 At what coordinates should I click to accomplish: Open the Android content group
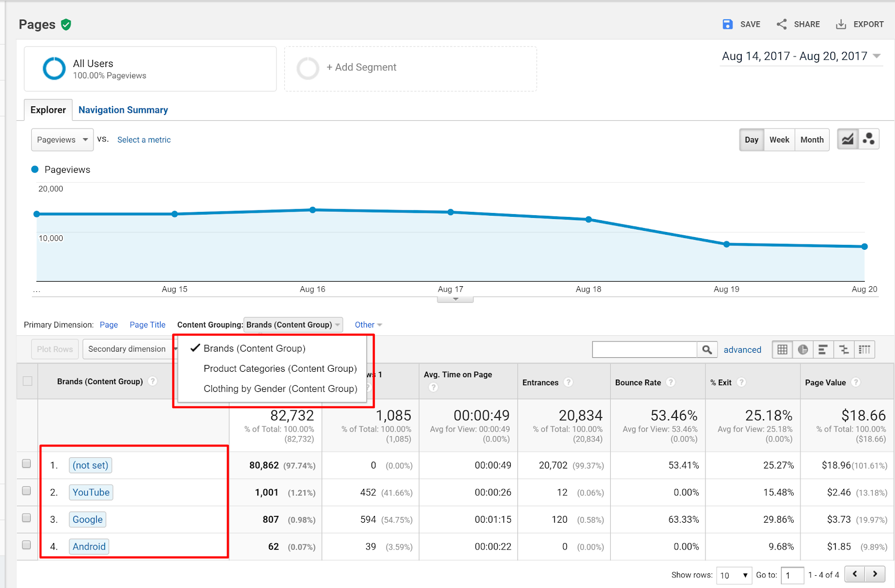[89, 547]
